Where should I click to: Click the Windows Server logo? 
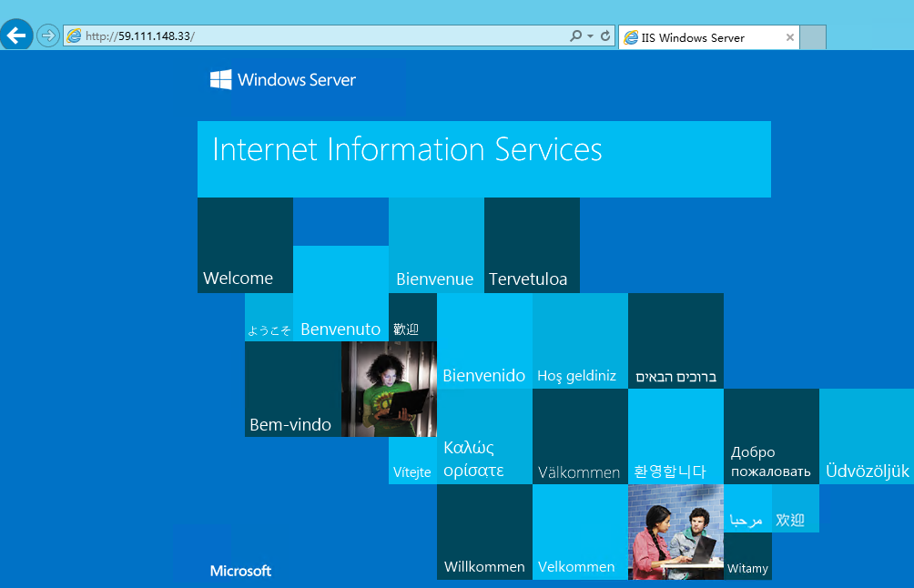click(x=283, y=80)
